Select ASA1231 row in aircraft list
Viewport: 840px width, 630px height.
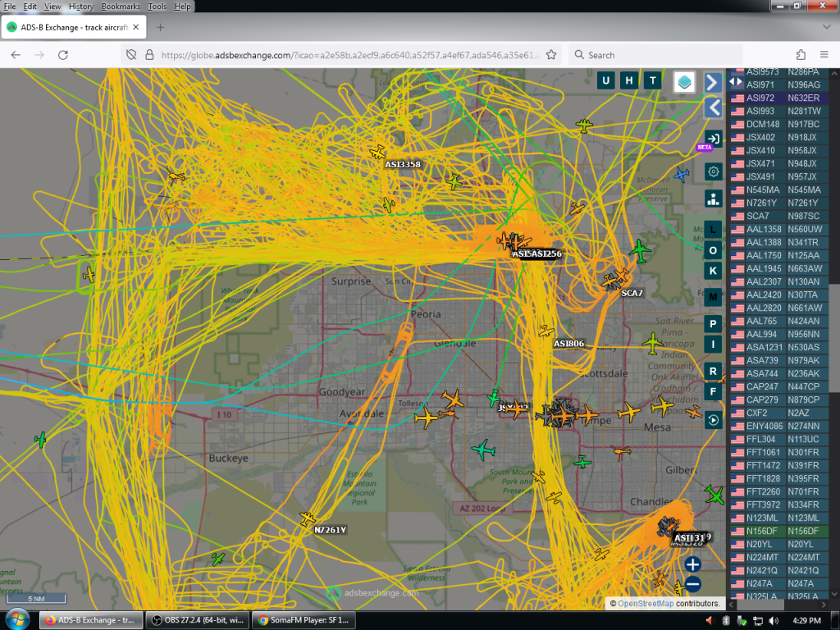pos(779,347)
